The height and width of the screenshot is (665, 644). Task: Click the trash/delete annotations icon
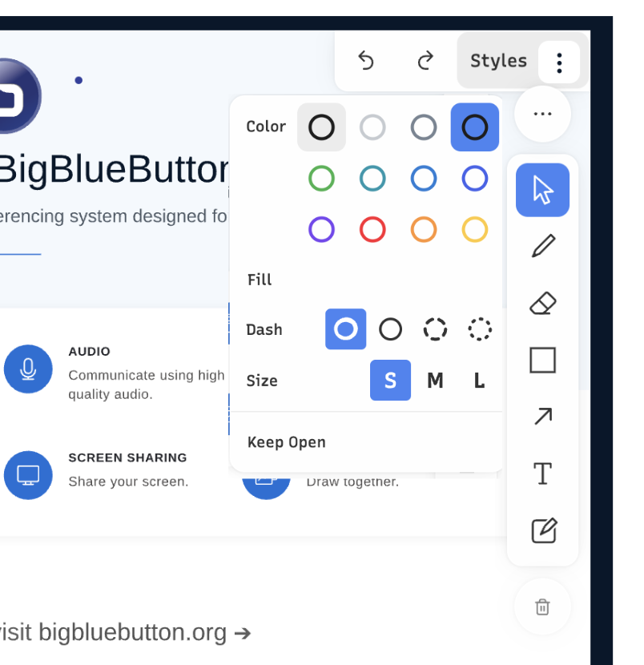542,607
